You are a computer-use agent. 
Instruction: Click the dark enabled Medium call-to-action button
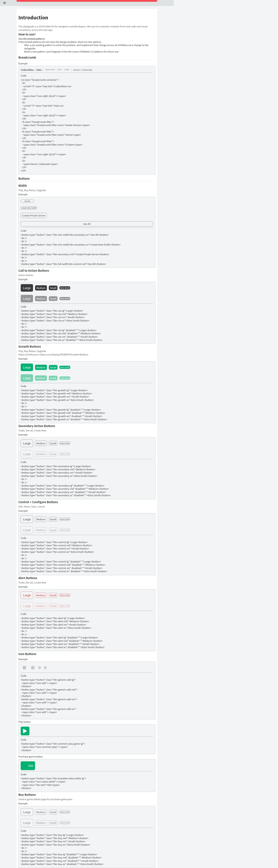point(41,288)
